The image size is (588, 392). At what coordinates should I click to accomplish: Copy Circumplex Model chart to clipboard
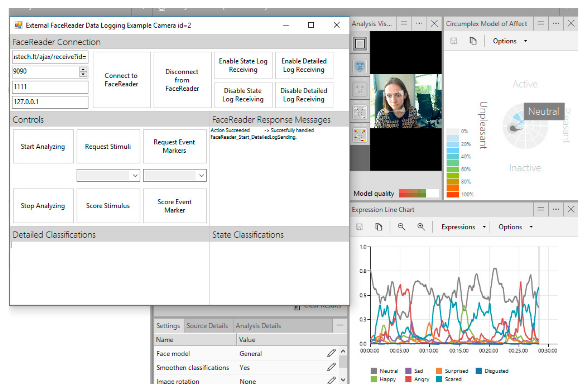tap(473, 41)
